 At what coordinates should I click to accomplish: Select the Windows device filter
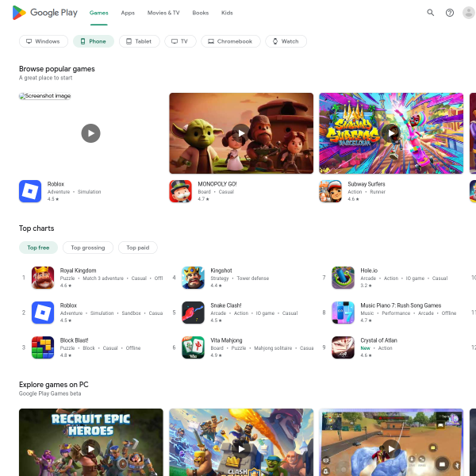44,41
